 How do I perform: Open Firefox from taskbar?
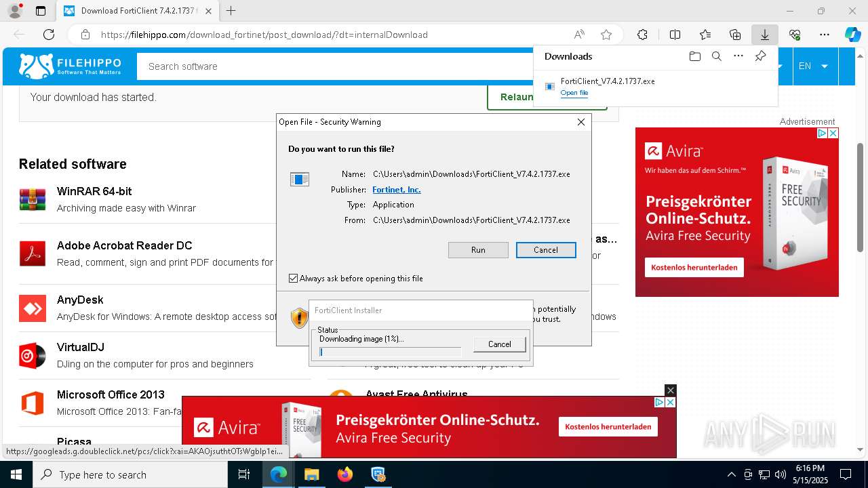[x=344, y=474]
